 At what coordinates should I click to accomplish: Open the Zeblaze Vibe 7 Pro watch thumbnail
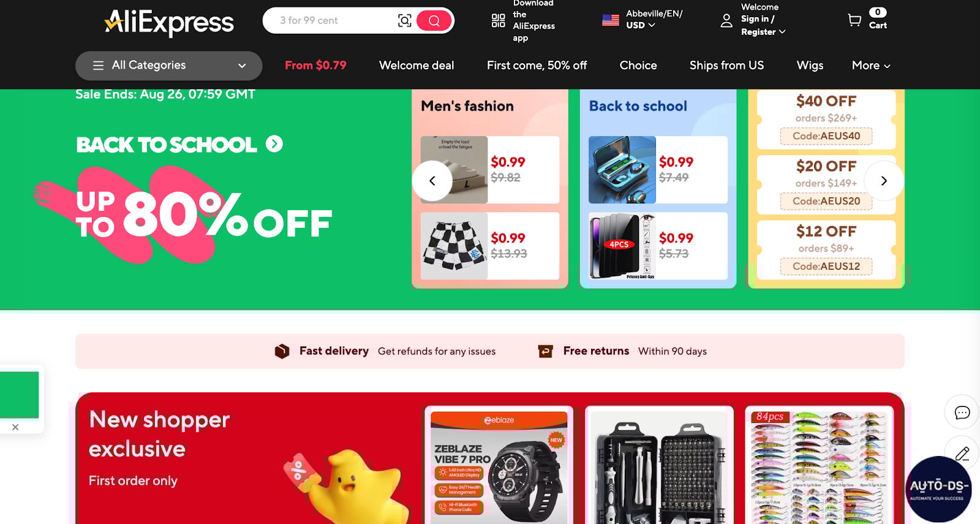point(499,467)
